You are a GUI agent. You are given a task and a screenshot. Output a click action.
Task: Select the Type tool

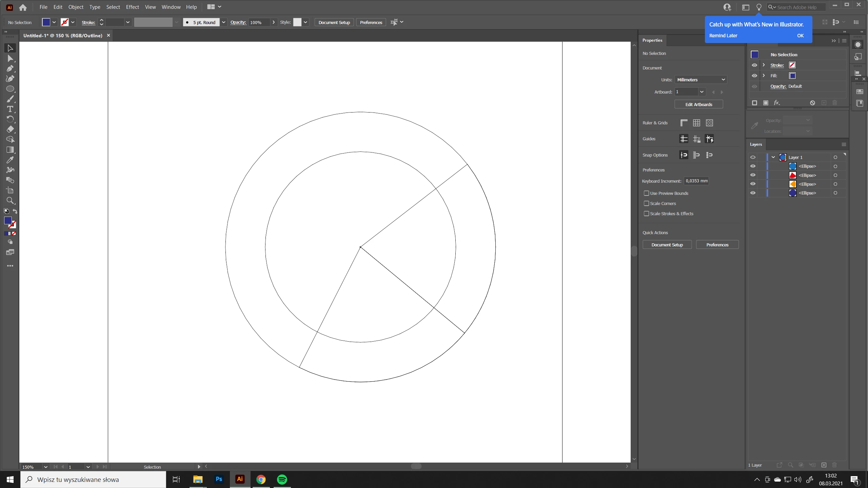coord(10,109)
